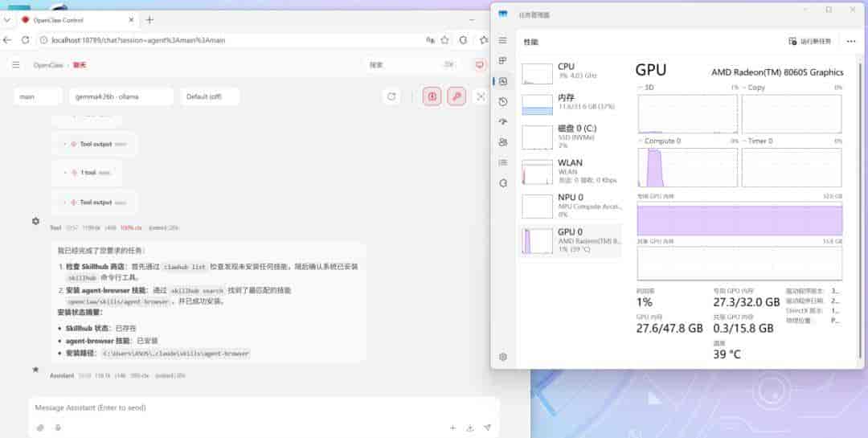Open the Default (off) dropdown
868x438 pixels.
pos(210,96)
